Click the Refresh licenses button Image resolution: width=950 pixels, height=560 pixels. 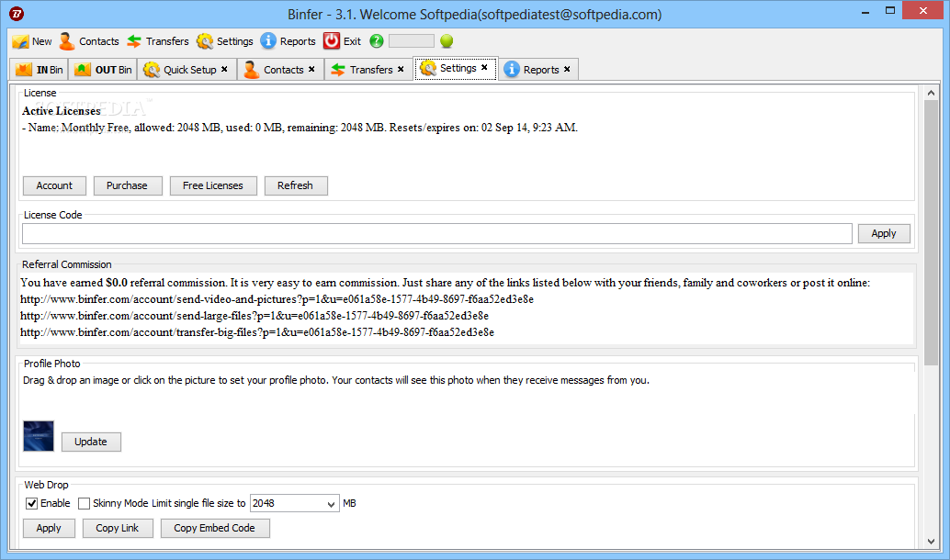(296, 185)
